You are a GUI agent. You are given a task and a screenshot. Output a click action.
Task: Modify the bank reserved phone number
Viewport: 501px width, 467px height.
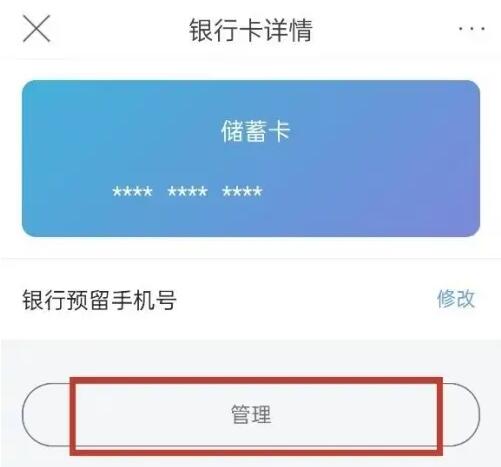(456, 299)
